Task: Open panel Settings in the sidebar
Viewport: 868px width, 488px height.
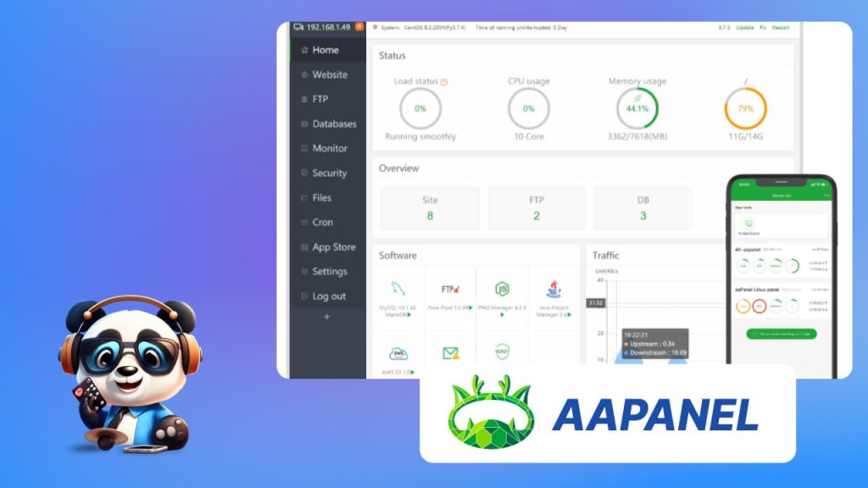Action: coord(328,272)
